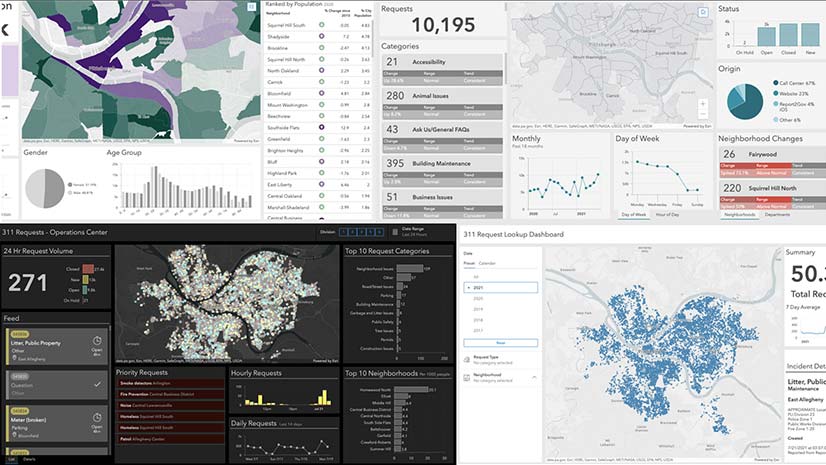Click the Date Range calendar icon in the Operations Center
Image resolution: width=826 pixels, height=465 pixels.
pos(395,232)
